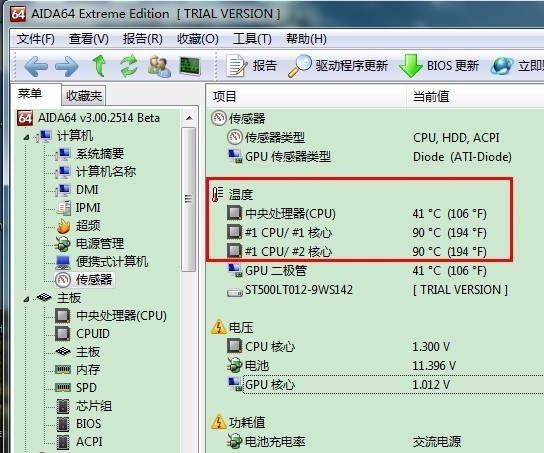Open the 帮助(H) menu
544x453 pixels.
pyautogui.click(x=306, y=39)
